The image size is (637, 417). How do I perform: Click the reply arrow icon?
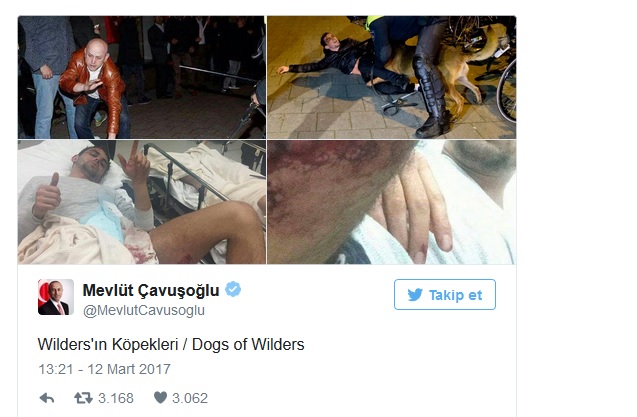[x=47, y=398]
